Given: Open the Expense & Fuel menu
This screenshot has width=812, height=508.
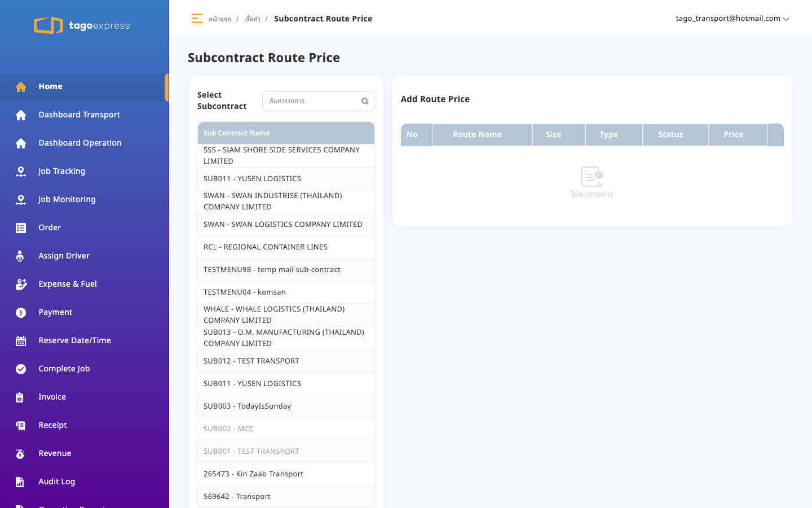Looking at the screenshot, I should (x=85, y=284).
